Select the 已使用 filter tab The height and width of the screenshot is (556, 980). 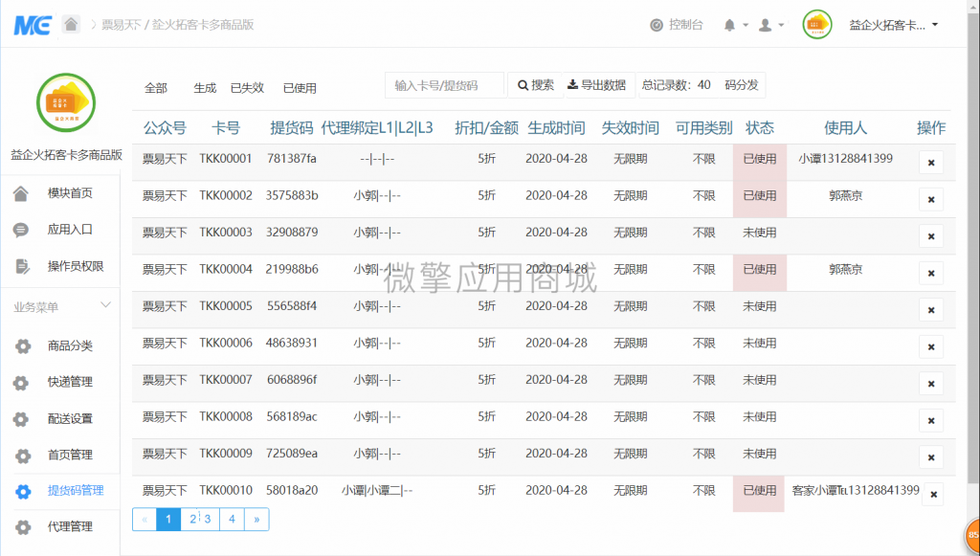(300, 88)
